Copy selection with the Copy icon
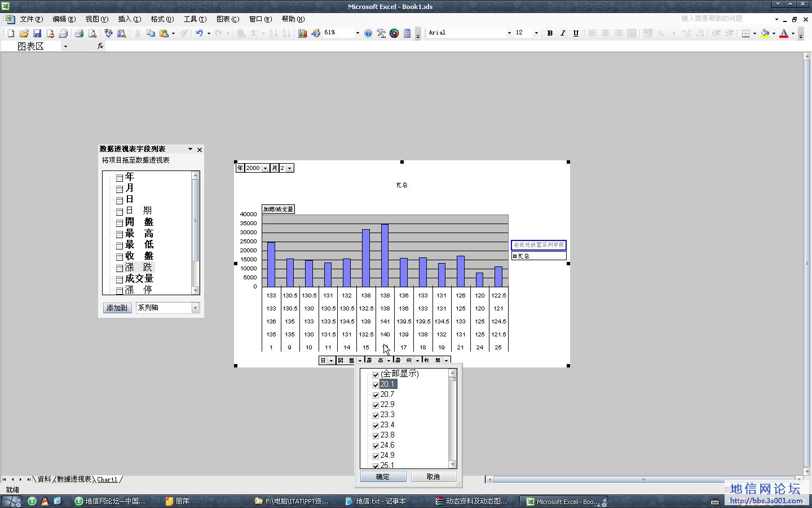Viewport: 812px width, 508px height. pos(151,33)
